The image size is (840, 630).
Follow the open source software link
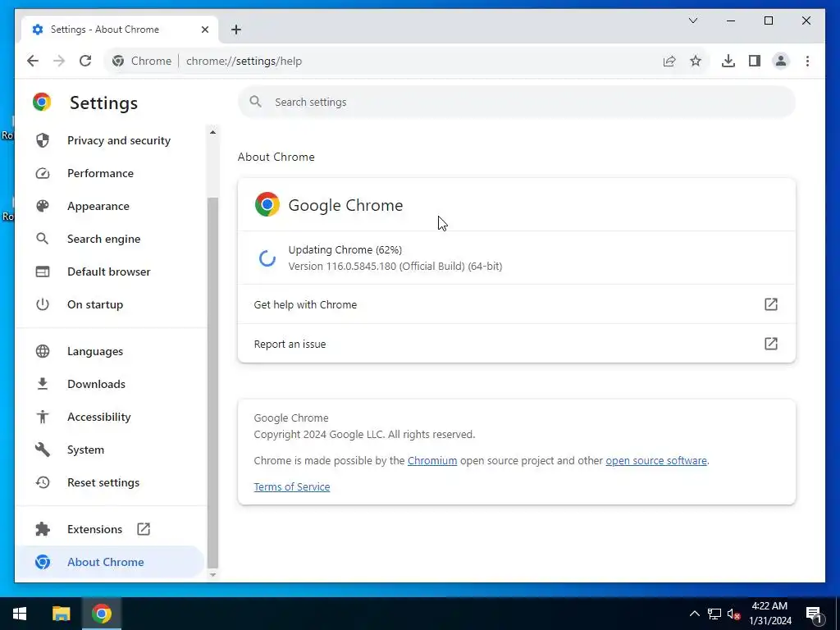pyautogui.click(x=656, y=461)
